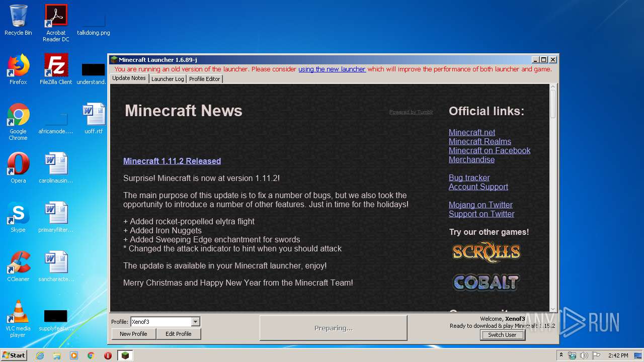644x362 pixels.
Task: Open network status tray icon
Action: (x=573, y=355)
